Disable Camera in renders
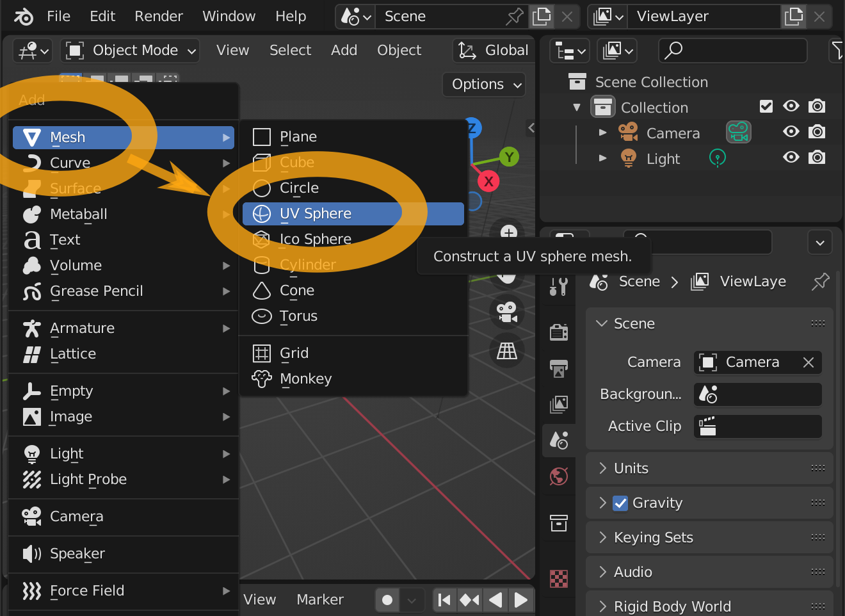The width and height of the screenshot is (845, 616). click(x=817, y=132)
